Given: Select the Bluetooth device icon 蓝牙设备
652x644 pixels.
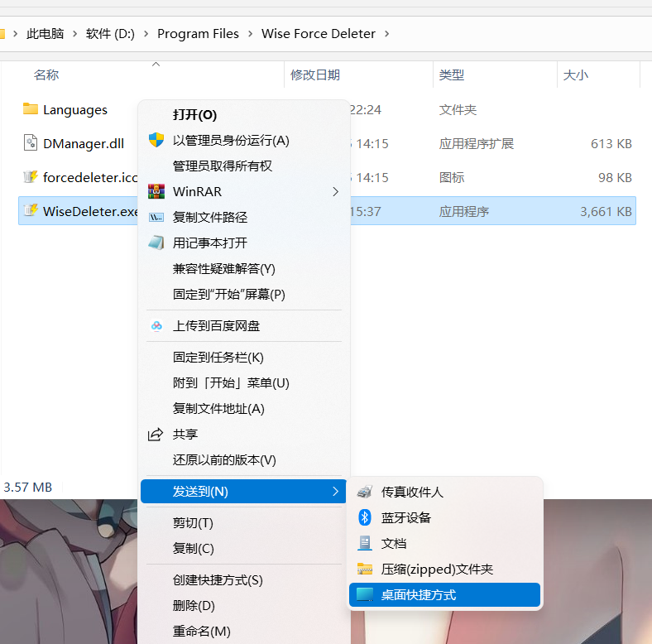Looking at the screenshot, I should tap(364, 517).
